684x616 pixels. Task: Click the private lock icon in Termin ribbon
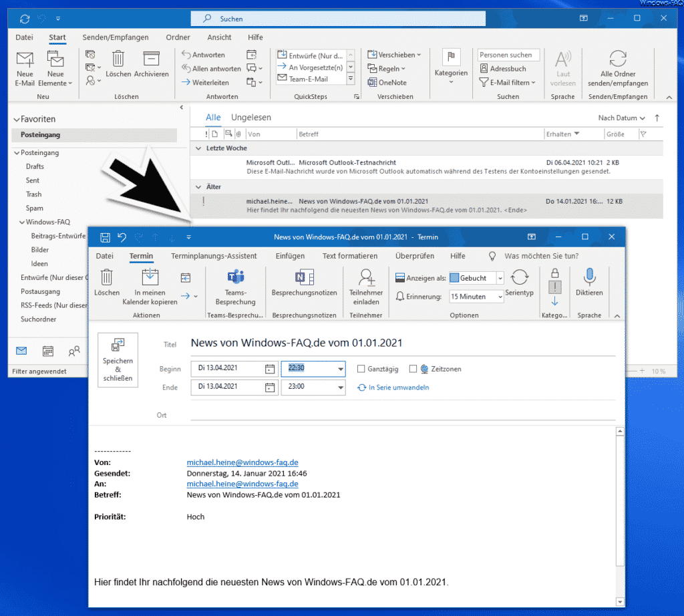click(x=555, y=273)
